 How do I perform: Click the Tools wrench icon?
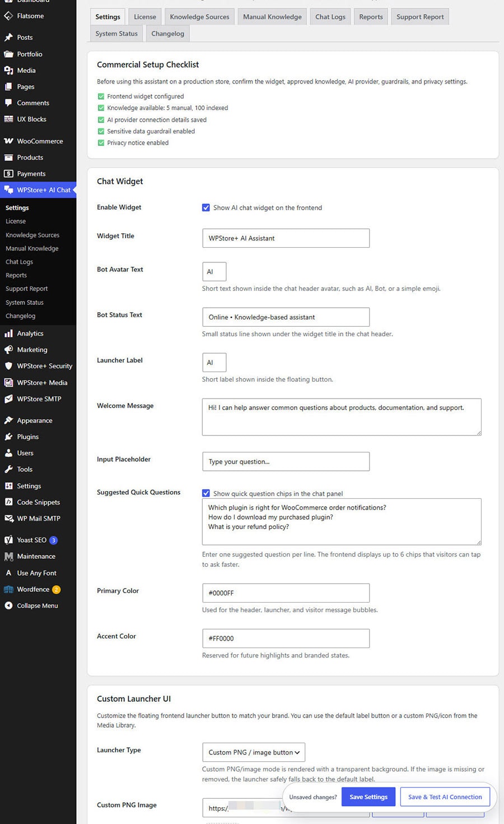pos(8,469)
